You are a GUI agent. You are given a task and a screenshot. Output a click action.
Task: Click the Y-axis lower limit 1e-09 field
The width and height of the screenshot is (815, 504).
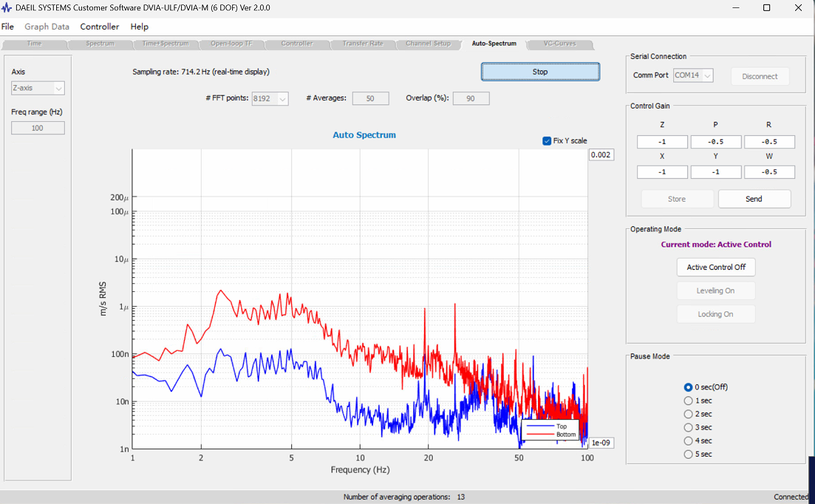click(601, 443)
